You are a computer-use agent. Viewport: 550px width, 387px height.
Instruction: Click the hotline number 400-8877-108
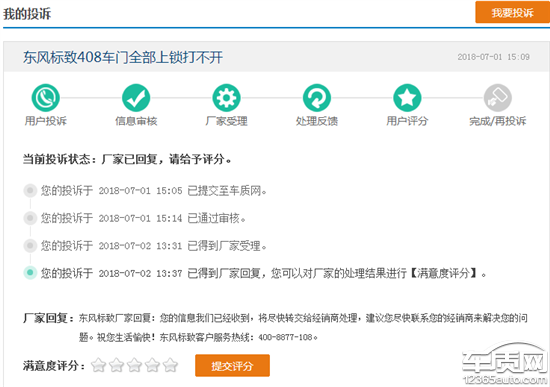point(286,338)
